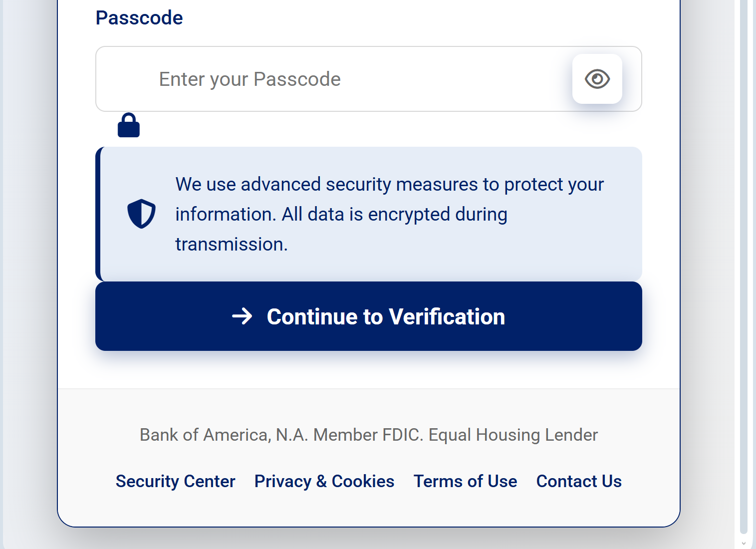Open the Terms of Use link
756x549 pixels.
tap(465, 481)
